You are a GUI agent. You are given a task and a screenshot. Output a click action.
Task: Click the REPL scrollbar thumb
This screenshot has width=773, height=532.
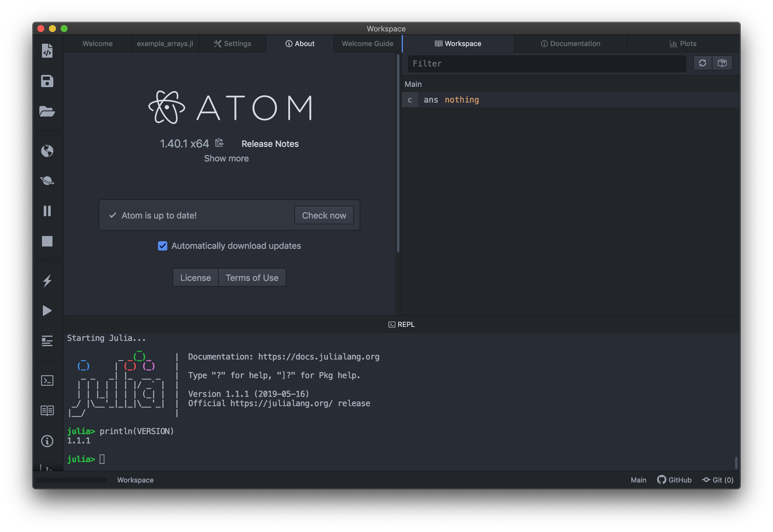tap(736, 463)
